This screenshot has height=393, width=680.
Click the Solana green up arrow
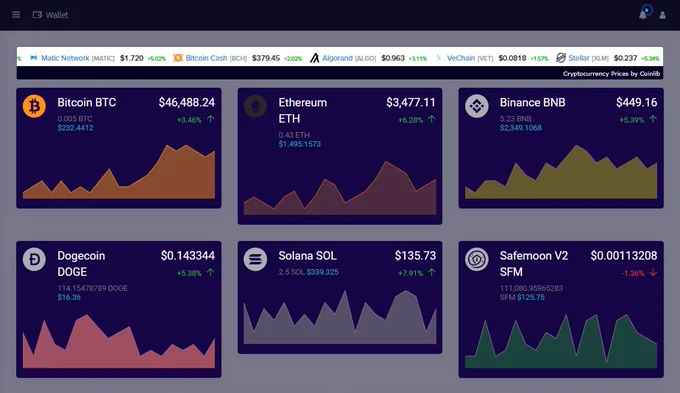[x=432, y=273]
